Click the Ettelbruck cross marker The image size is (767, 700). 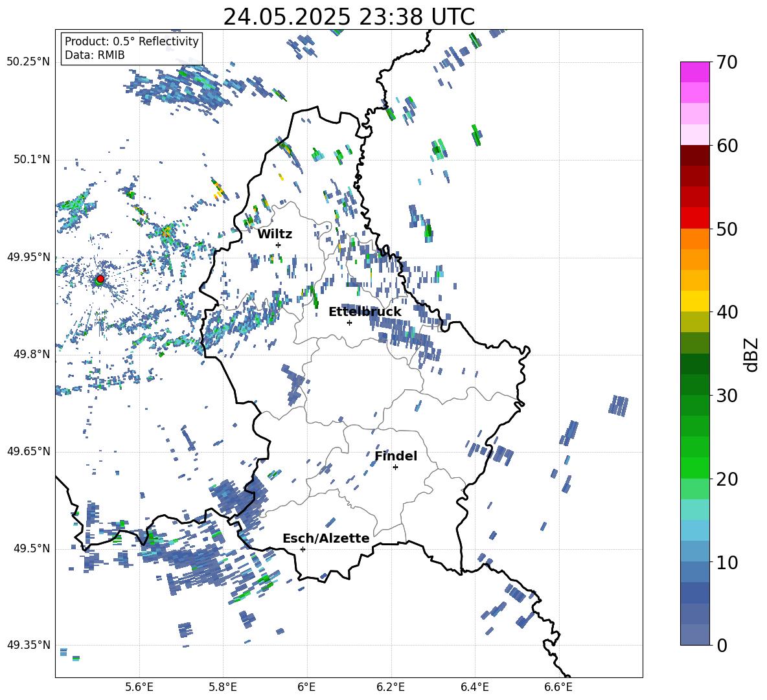(349, 322)
